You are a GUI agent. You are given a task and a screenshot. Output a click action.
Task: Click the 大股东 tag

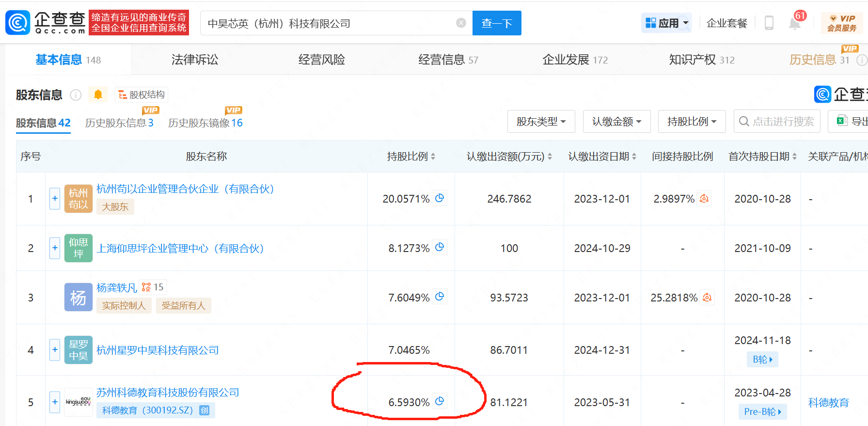pyautogui.click(x=115, y=207)
